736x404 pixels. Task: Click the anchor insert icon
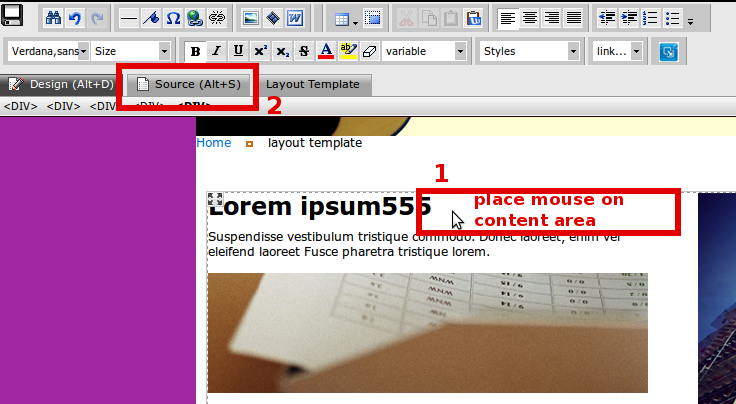pos(151,18)
